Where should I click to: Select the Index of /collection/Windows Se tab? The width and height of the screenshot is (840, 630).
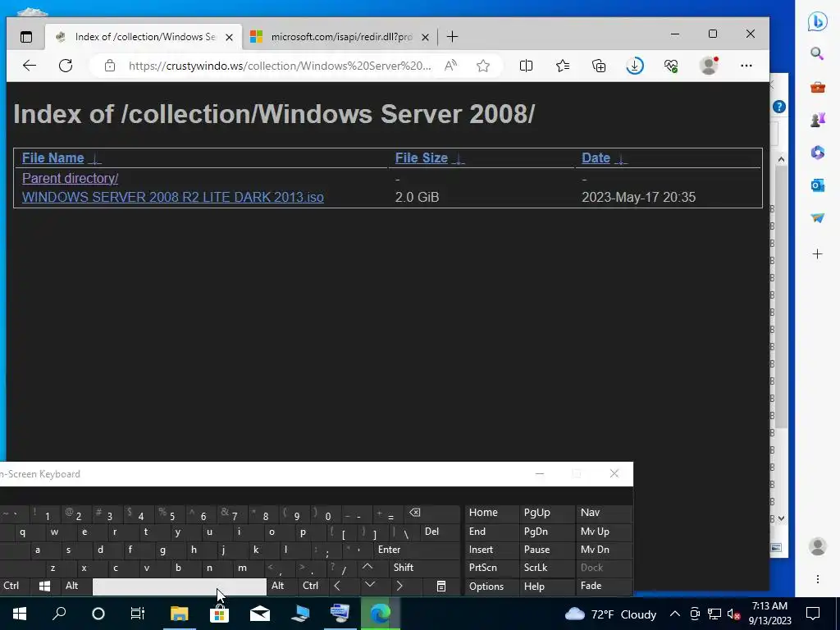click(145, 37)
